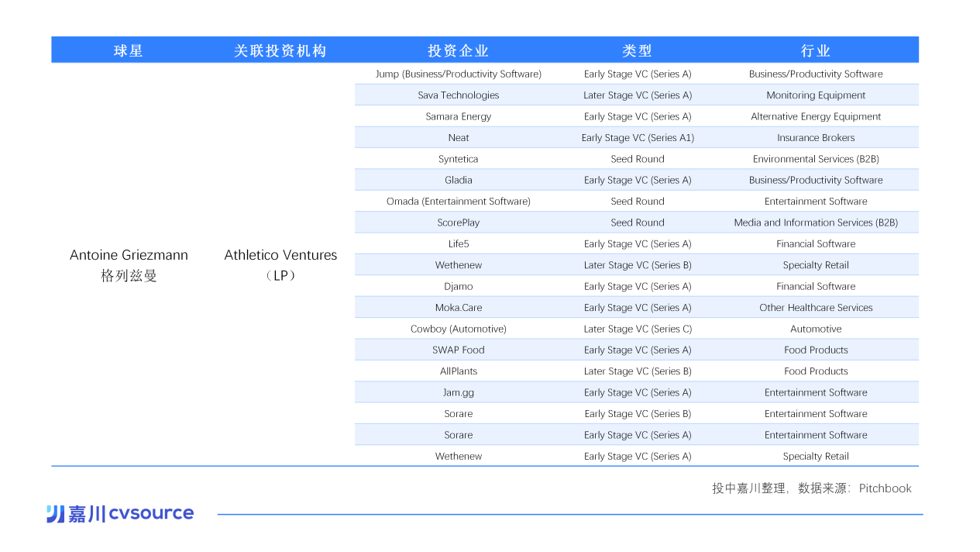Click the Samara Energy company cell
Screen dimensions: 980x552
(459, 116)
